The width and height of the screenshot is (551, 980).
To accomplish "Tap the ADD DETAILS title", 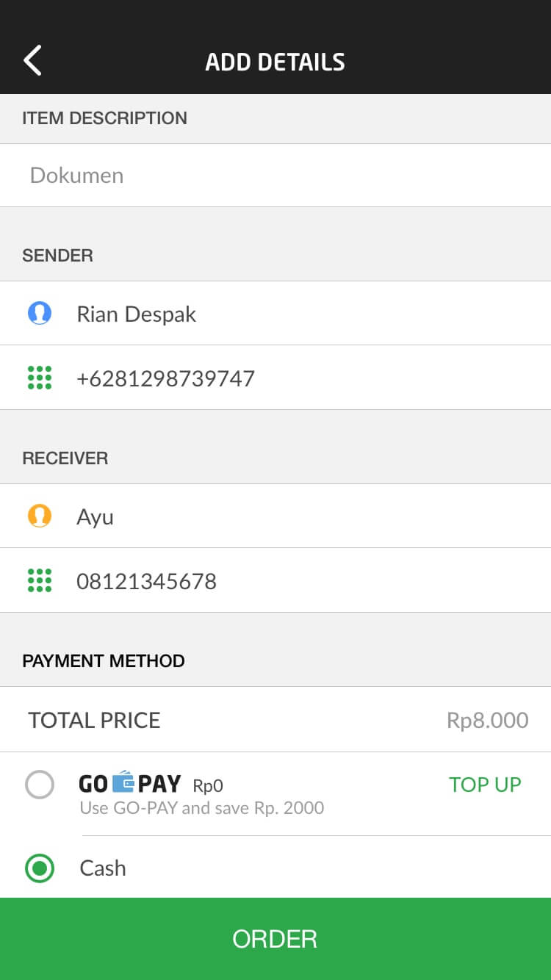I will pyautogui.click(x=275, y=62).
